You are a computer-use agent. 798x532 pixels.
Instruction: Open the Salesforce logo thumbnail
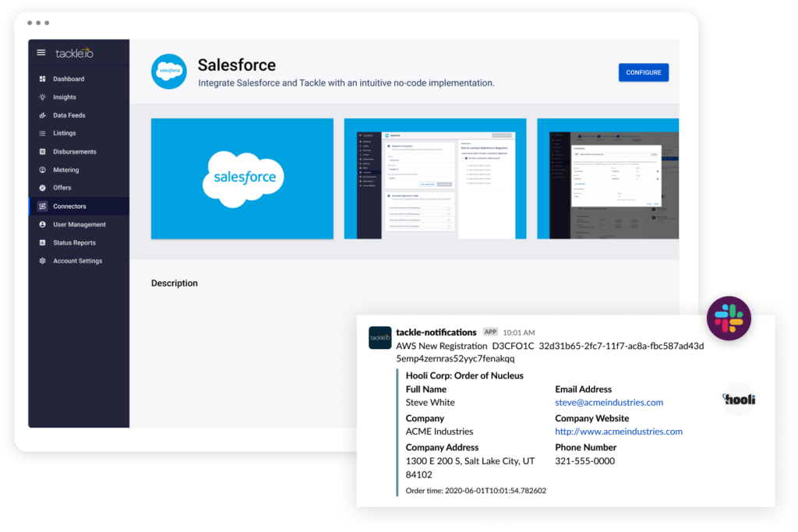(242, 178)
